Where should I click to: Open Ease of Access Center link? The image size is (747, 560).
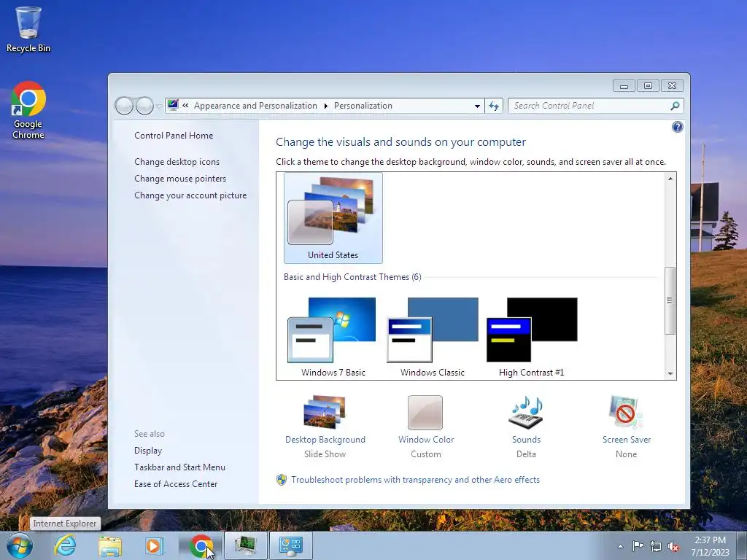(x=176, y=484)
